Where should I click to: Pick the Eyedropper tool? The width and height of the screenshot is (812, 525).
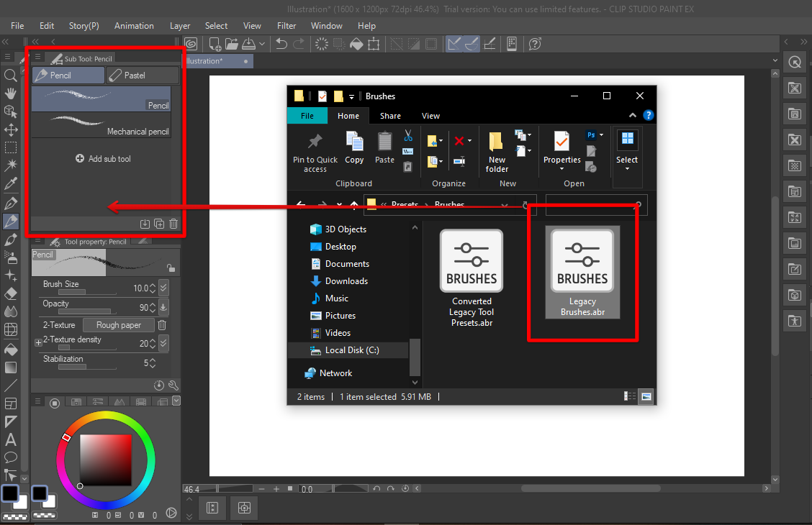11,185
